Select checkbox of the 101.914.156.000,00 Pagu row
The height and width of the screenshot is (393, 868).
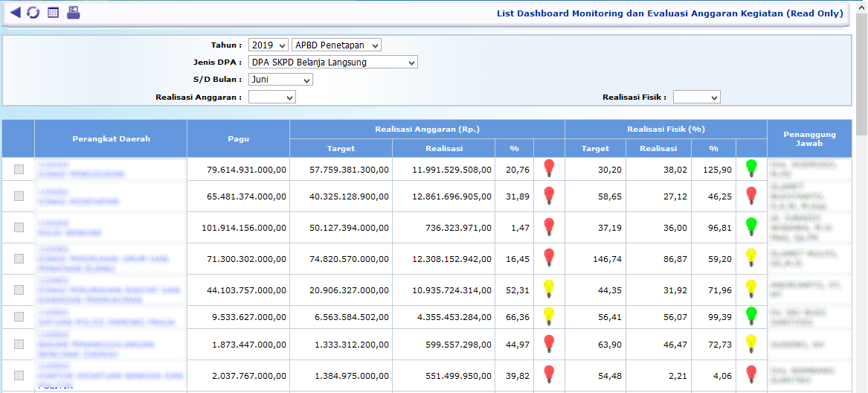19,228
